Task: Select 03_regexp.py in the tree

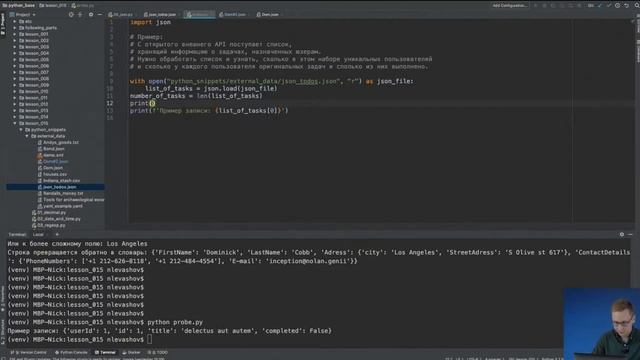Action: pos(51,225)
